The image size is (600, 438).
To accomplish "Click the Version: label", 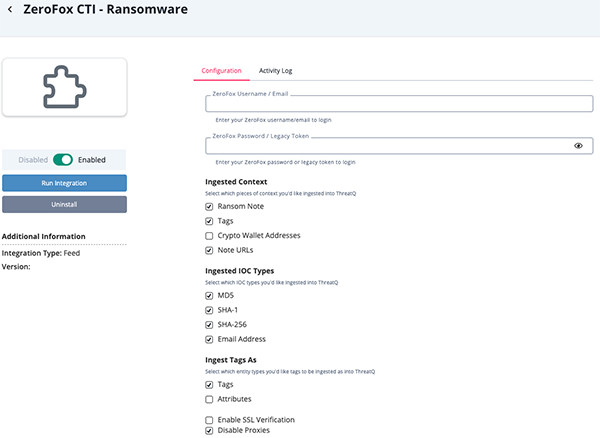I will (x=16, y=267).
